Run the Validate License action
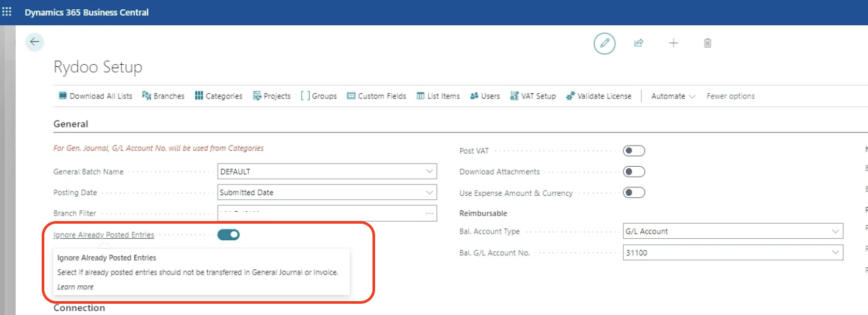 [x=599, y=96]
